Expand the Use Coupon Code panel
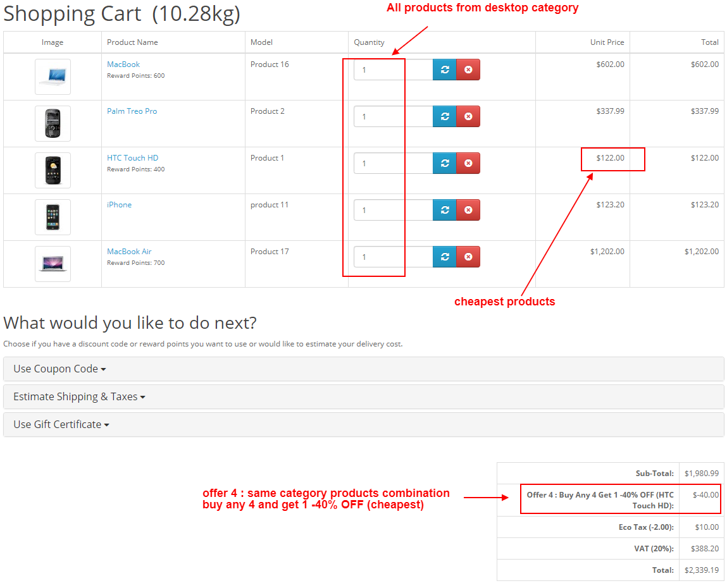This screenshot has width=727, height=588. [x=363, y=369]
